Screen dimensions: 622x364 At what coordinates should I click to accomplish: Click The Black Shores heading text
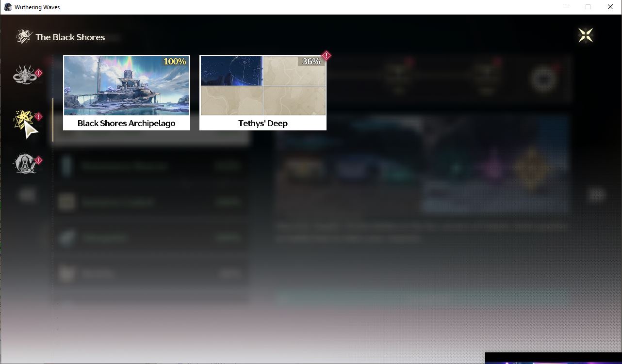70,37
